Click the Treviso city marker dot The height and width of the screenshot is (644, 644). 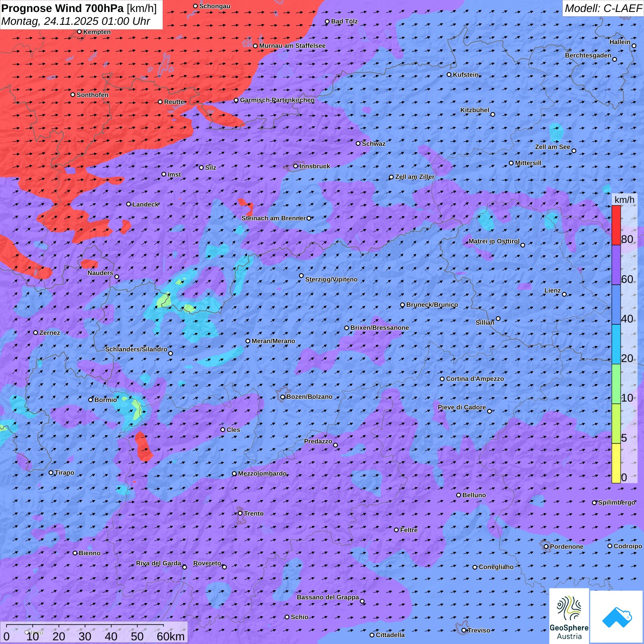pyautogui.click(x=464, y=630)
